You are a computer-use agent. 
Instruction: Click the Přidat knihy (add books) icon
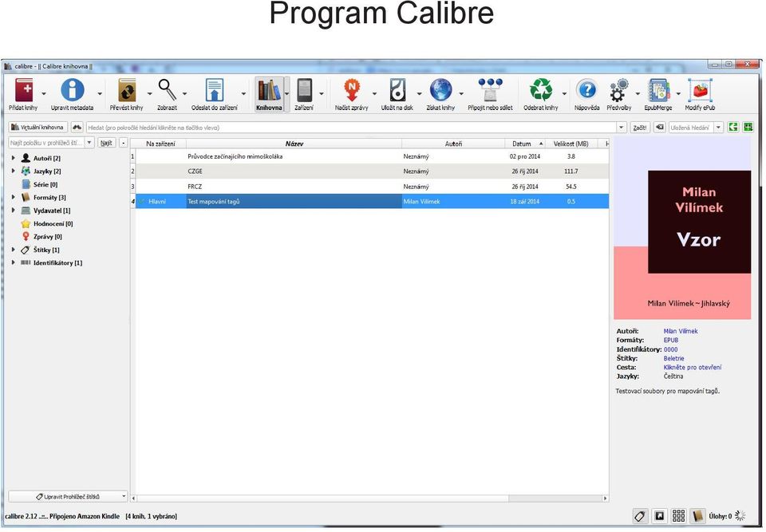tap(23, 90)
